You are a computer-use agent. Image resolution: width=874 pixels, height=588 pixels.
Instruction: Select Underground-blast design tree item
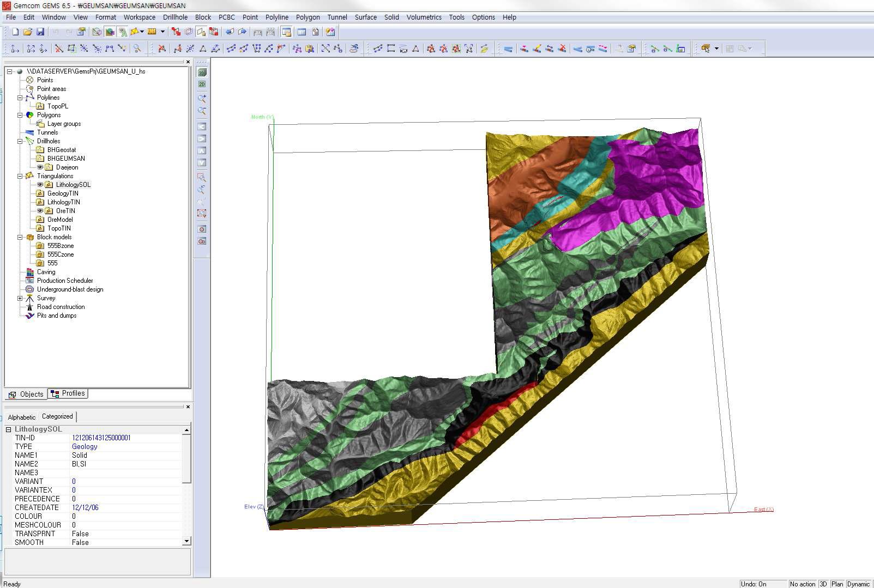coord(70,289)
